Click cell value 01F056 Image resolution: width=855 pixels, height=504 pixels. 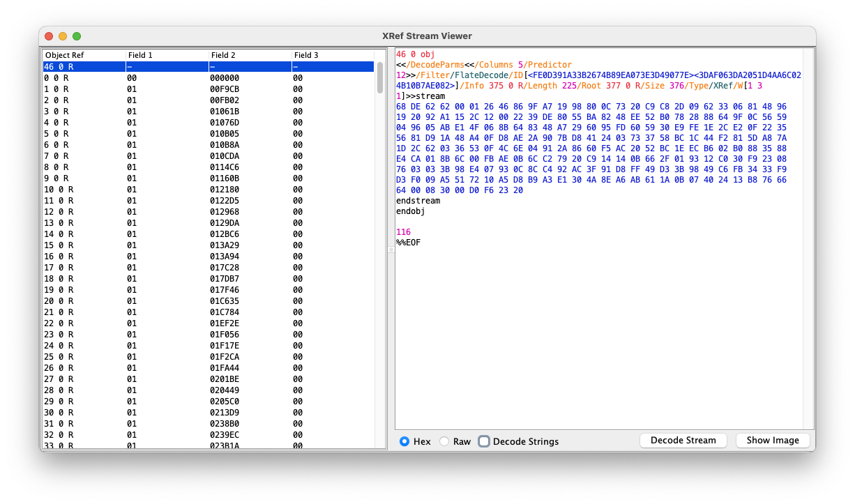click(x=225, y=335)
